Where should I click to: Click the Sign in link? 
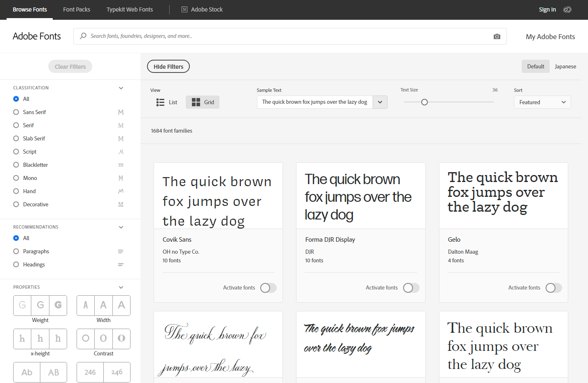(547, 9)
